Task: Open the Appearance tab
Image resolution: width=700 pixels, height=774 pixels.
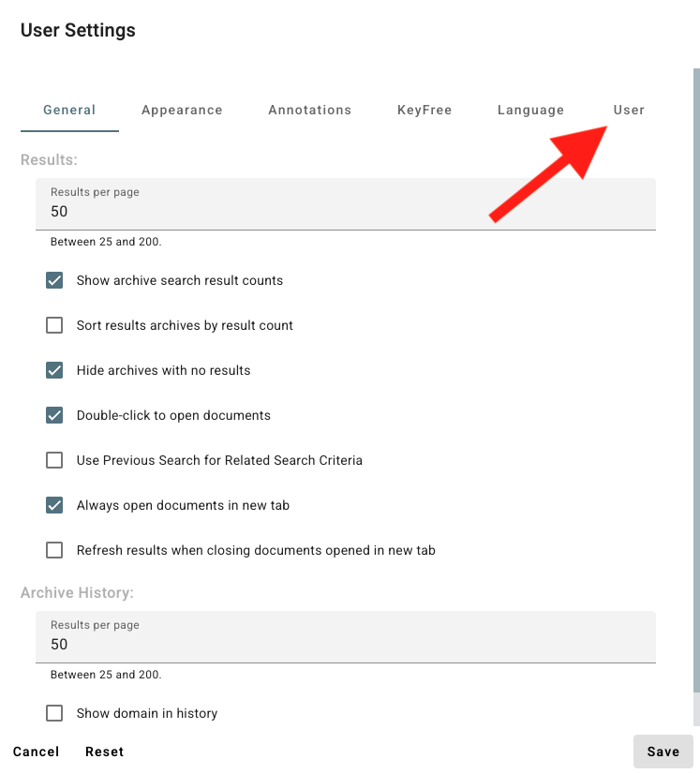Action: (182, 110)
